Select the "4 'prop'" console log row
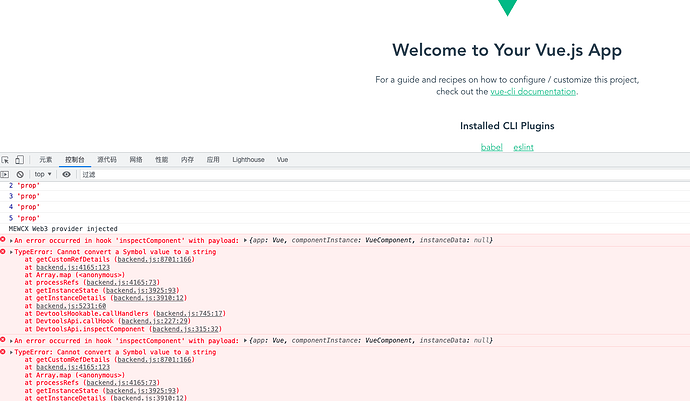690x401 pixels. coord(345,207)
